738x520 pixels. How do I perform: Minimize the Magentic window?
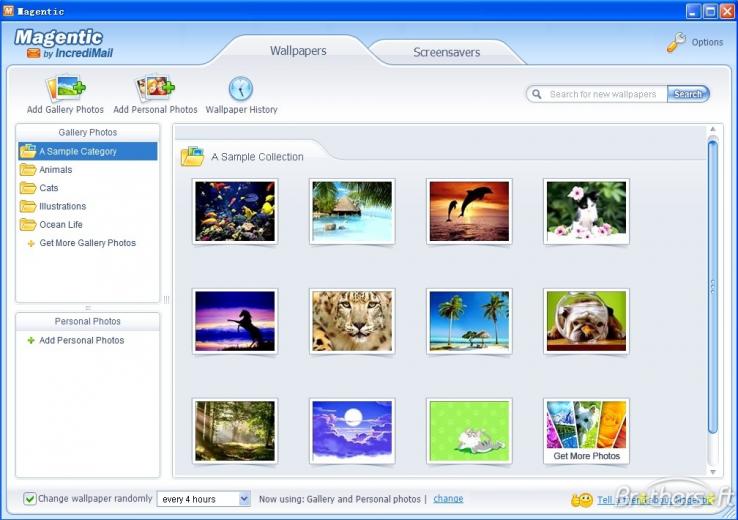(x=693, y=11)
